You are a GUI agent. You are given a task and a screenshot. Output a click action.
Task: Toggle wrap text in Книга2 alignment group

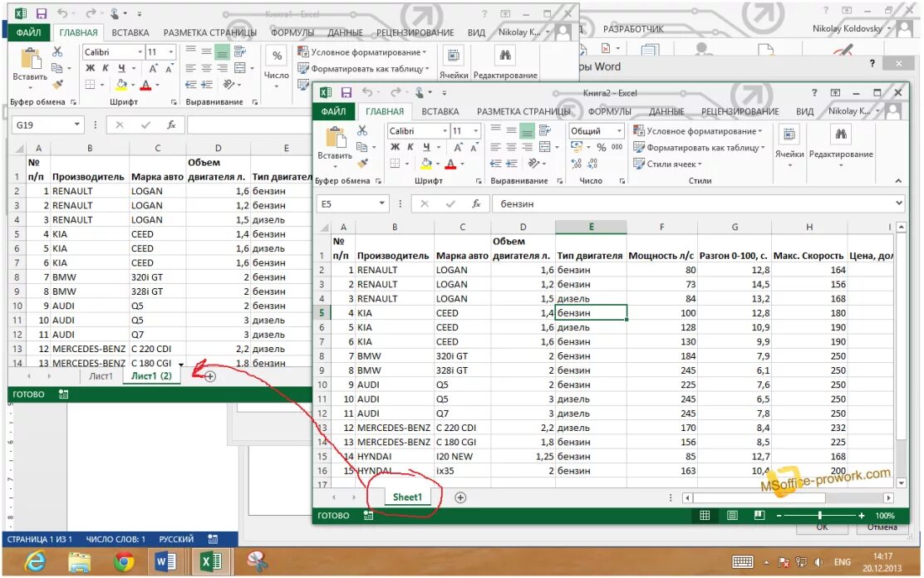[544, 130]
